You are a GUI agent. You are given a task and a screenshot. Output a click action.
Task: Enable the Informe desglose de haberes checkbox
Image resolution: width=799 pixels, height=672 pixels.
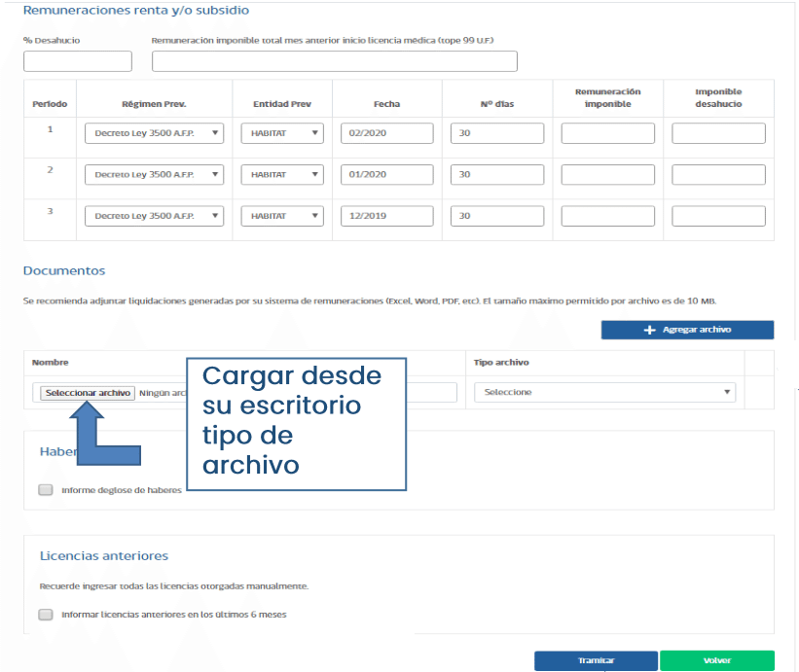(x=45, y=489)
